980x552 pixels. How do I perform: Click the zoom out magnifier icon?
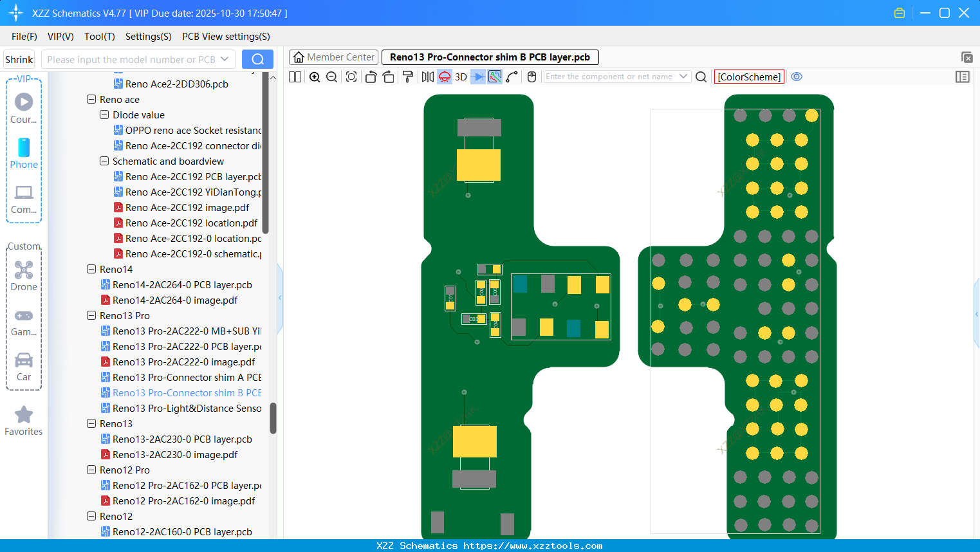coord(332,77)
